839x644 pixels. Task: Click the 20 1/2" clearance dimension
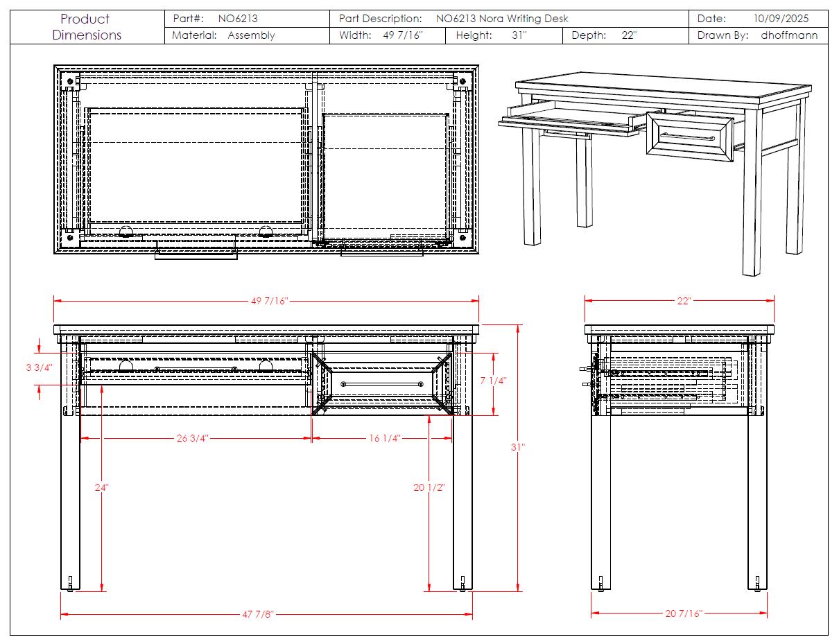point(429,487)
